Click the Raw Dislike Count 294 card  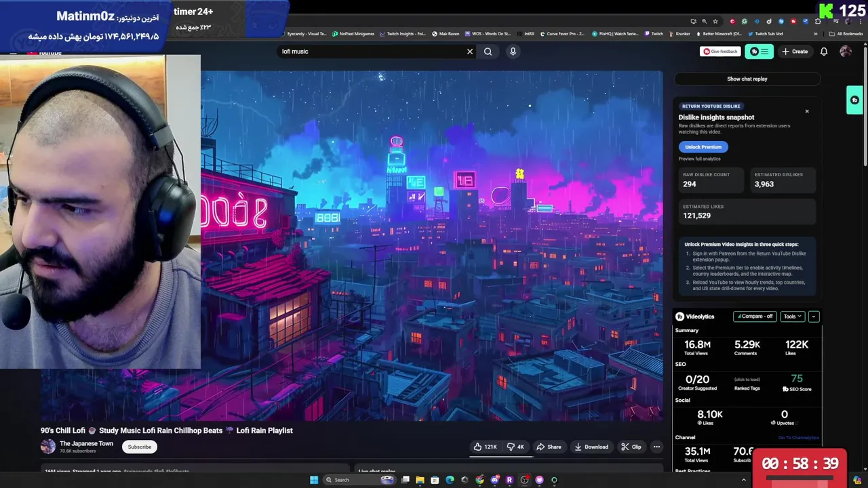click(x=711, y=180)
